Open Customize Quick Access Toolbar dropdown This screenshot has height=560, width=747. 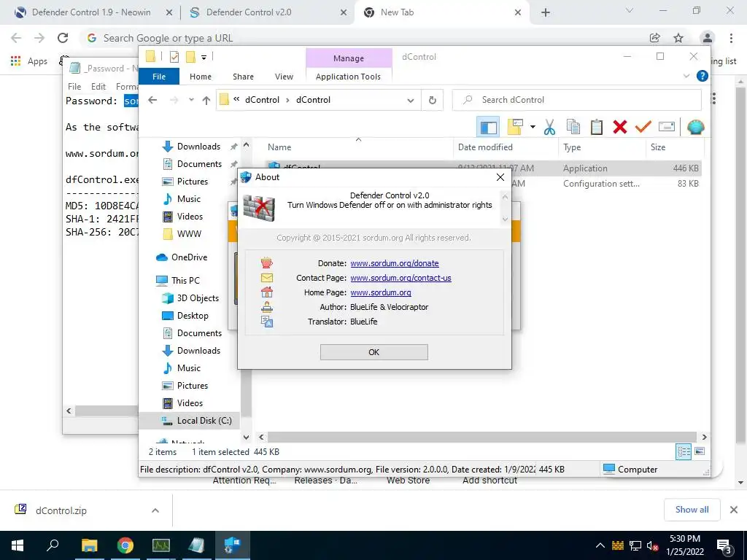point(204,58)
